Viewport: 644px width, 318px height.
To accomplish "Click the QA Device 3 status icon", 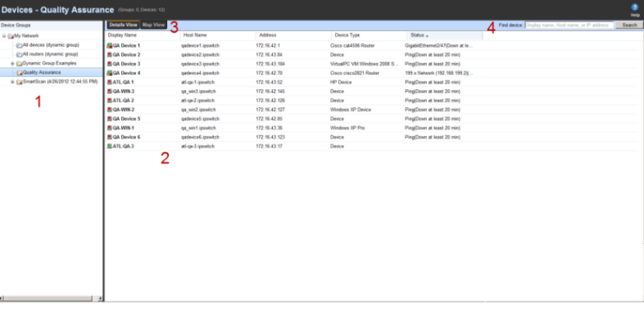I will pyautogui.click(x=109, y=64).
